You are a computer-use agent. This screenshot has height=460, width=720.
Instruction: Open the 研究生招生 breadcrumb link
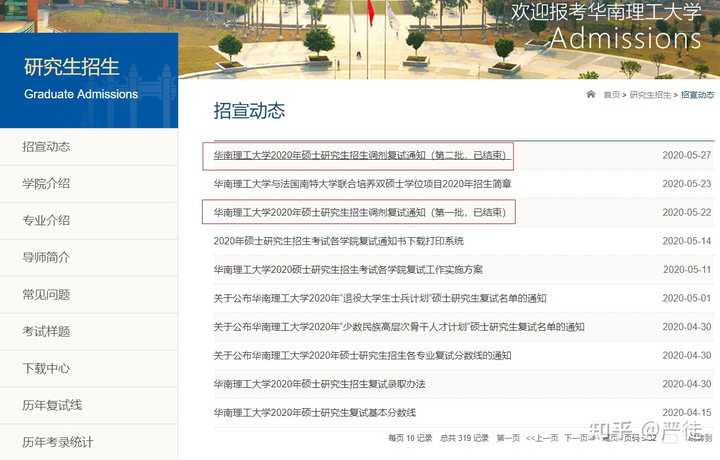[650, 95]
